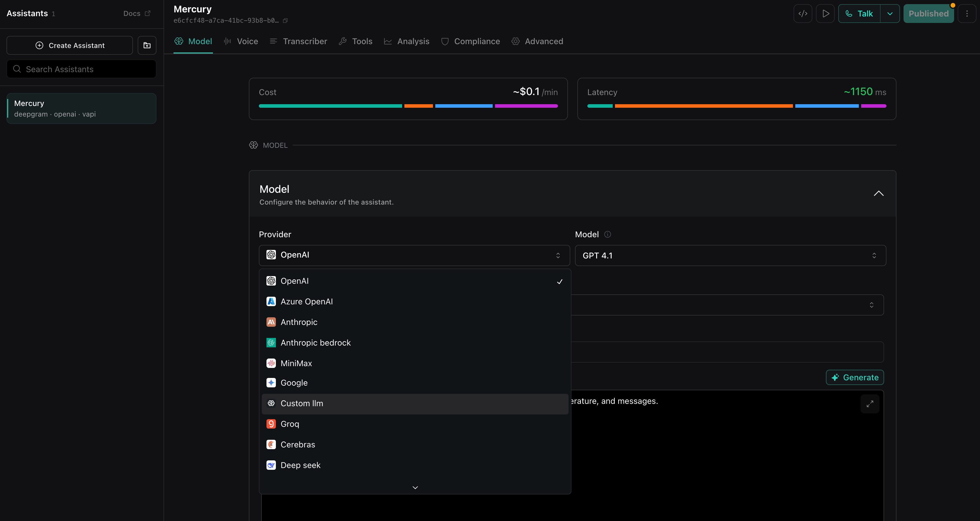This screenshot has height=521, width=980.
Task: Click the Groq logo icon
Action: click(271, 424)
